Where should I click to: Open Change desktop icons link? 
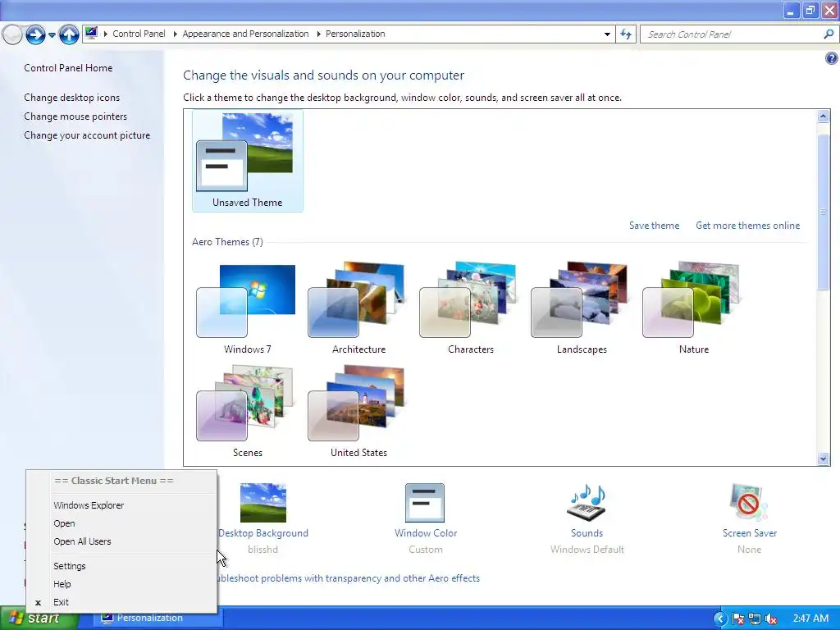coord(72,98)
